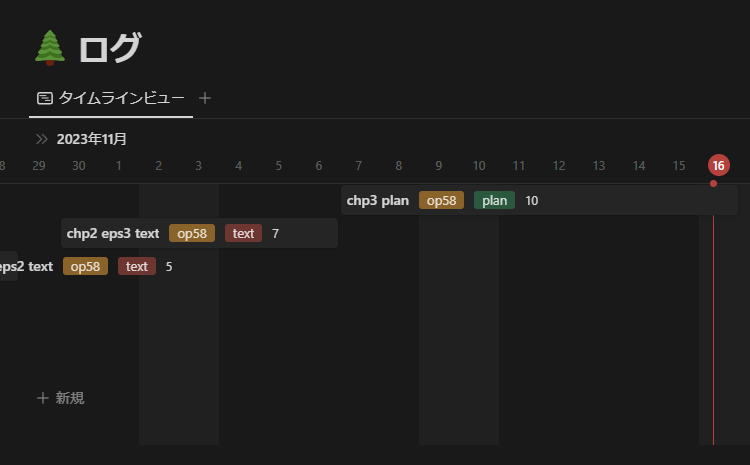Open the chp3 plan timeline entry
The height and width of the screenshot is (465, 750).
[x=539, y=200]
